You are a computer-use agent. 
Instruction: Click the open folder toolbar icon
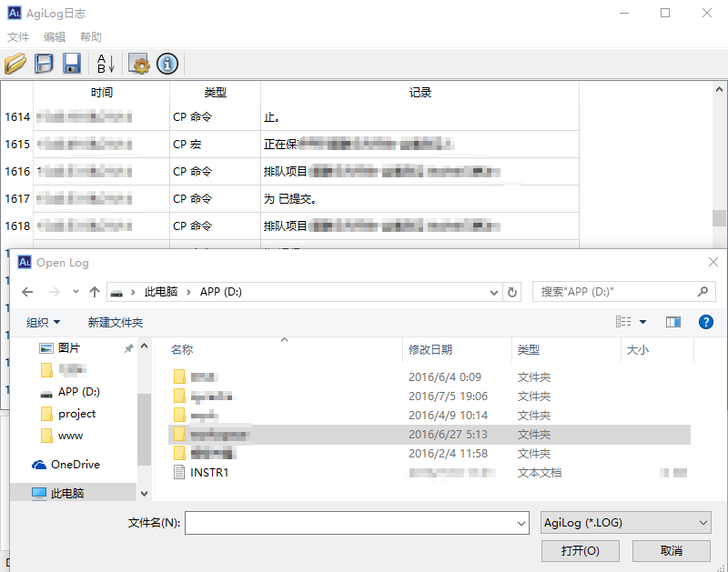[x=15, y=64]
